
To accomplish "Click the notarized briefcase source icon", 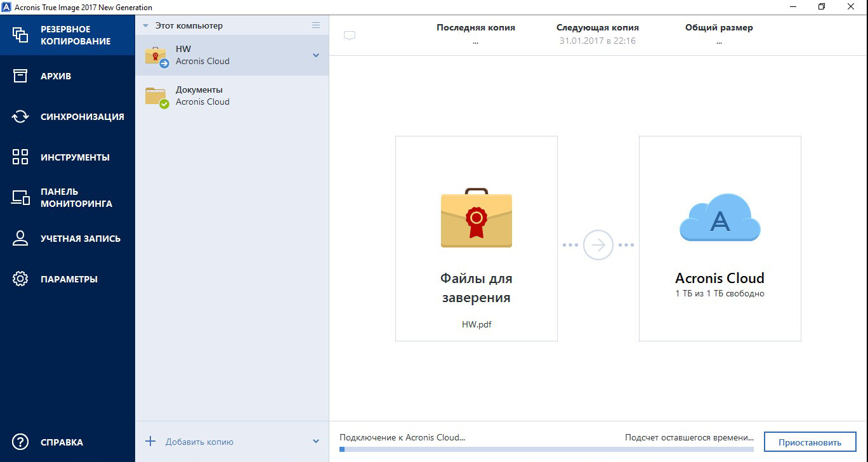I will pos(477,218).
